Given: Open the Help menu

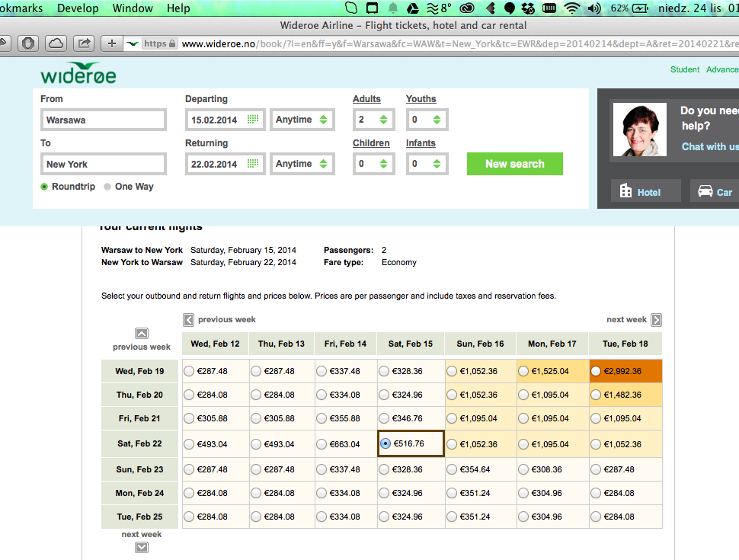Looking at the screenshot, I should point(178,8).
